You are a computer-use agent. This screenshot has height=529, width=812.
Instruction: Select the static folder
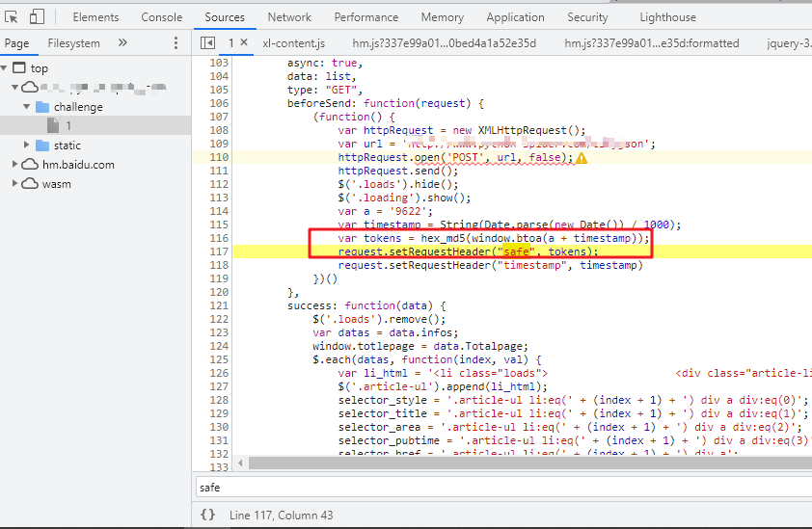click(x=68, y=145)
